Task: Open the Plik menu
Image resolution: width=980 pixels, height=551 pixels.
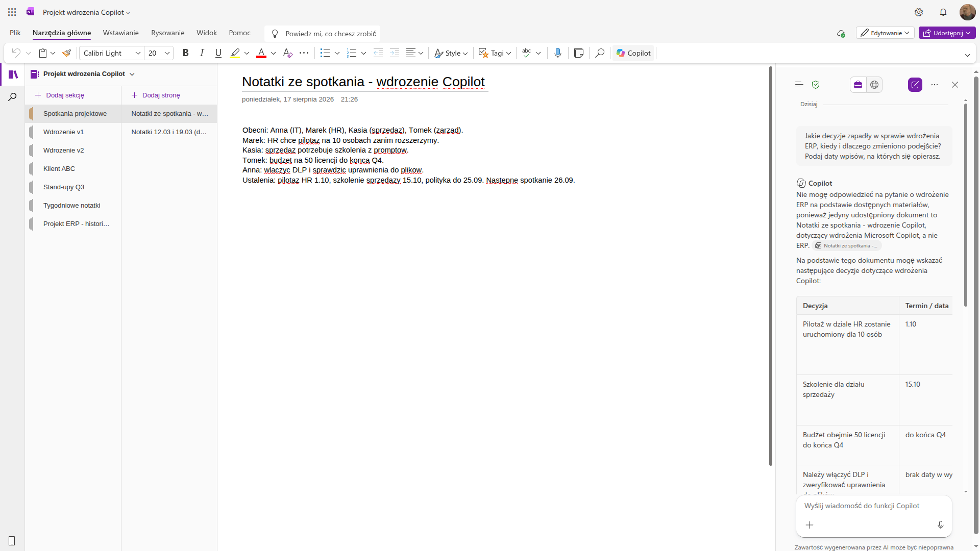Action: [15, 33]
